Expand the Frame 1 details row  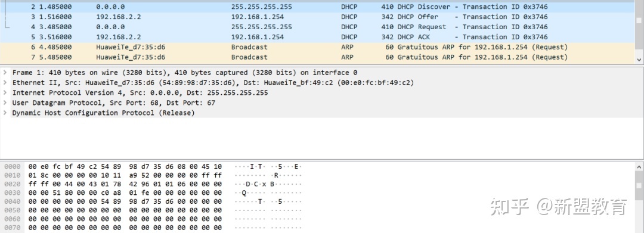coord(5,73)
